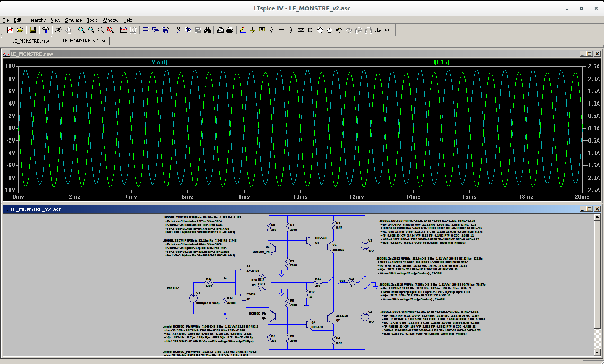Screen dimensions: 604x364
Task: Open Print Setup toolbar icon
Action: (x=220, y=30)
